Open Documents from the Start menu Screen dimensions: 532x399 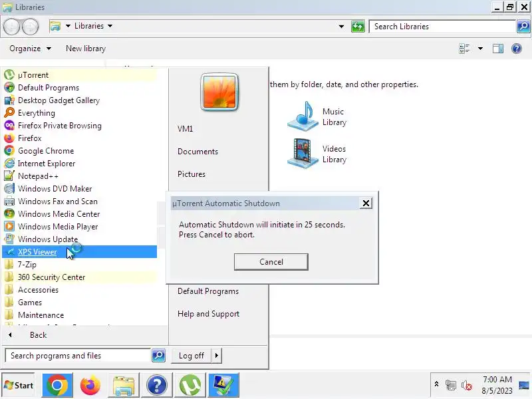(x=198, y=152)
